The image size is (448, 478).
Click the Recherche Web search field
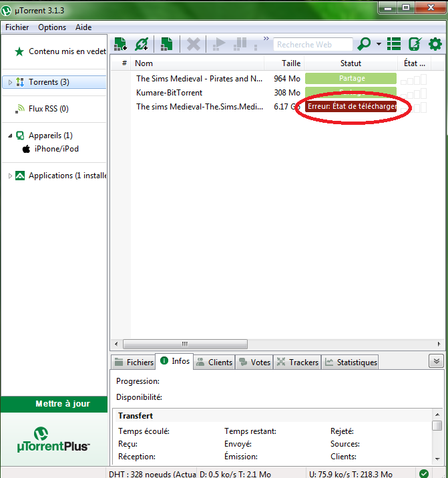click(x=313, y=45)
